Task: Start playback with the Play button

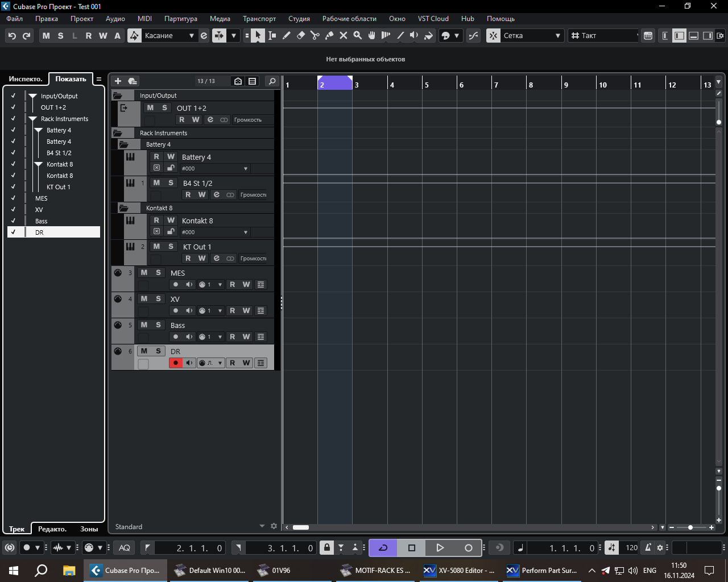Action: point(440,548)
